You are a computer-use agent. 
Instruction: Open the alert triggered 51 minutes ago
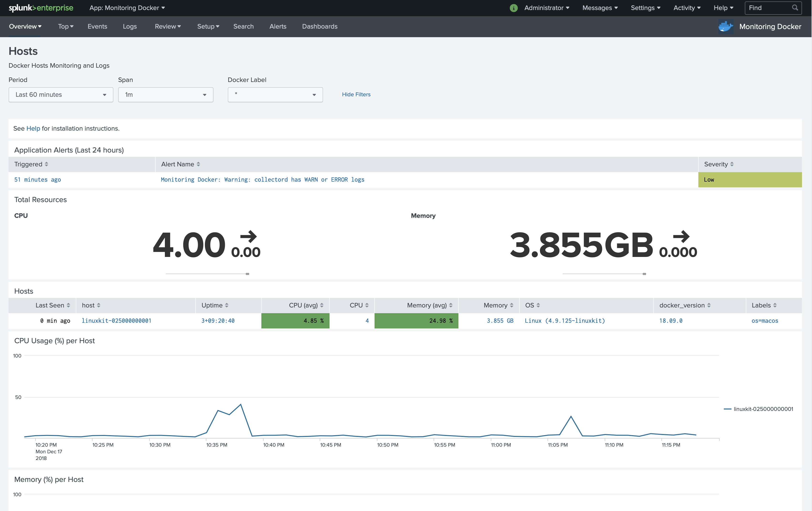37,179
